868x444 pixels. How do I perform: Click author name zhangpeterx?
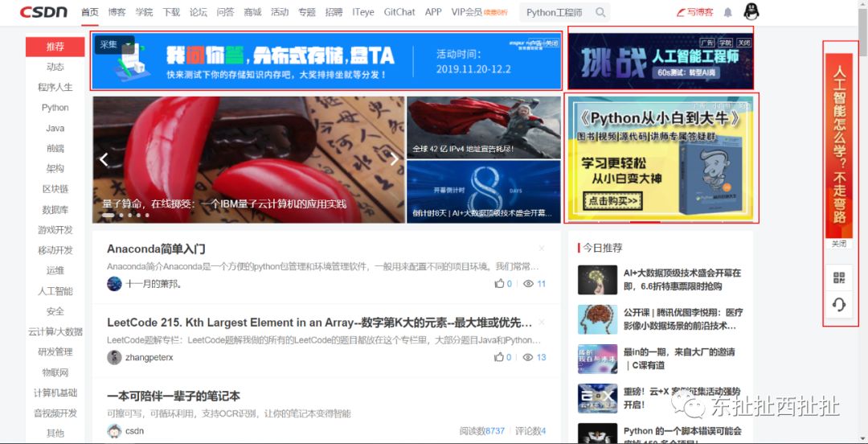click(149, 357)
